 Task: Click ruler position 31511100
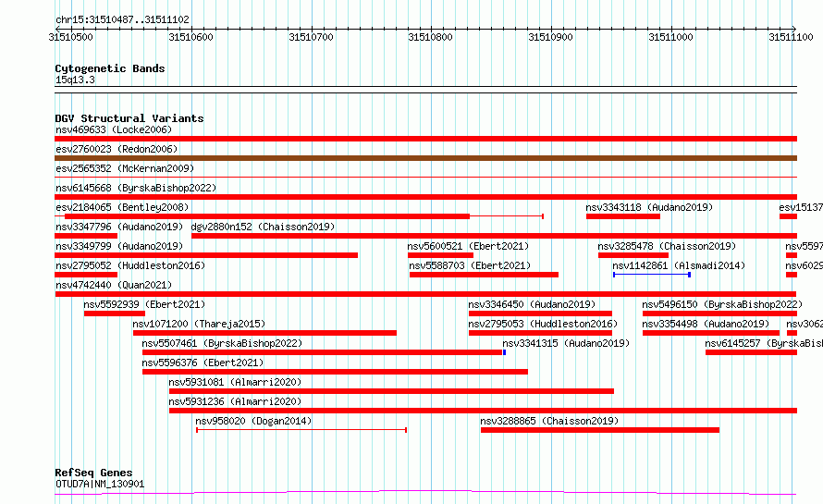(x=791, y=37)
